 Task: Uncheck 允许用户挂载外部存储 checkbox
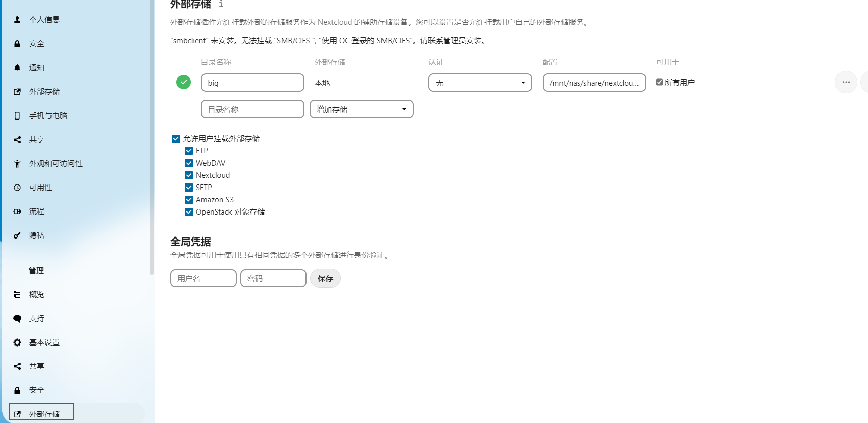[176, 139]
